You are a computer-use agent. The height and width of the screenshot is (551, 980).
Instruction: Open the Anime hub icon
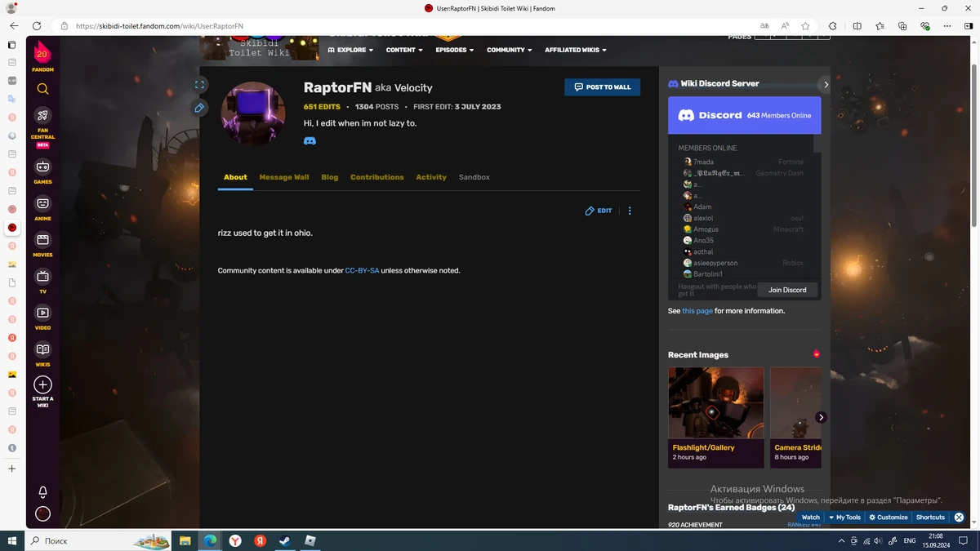42,203
